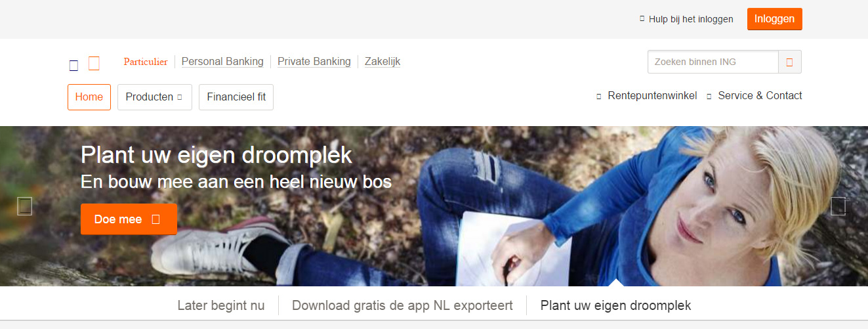Viewport: 868px width, 329px height.
Task: Switch to Personal Banking section
Action: (222, 62)
